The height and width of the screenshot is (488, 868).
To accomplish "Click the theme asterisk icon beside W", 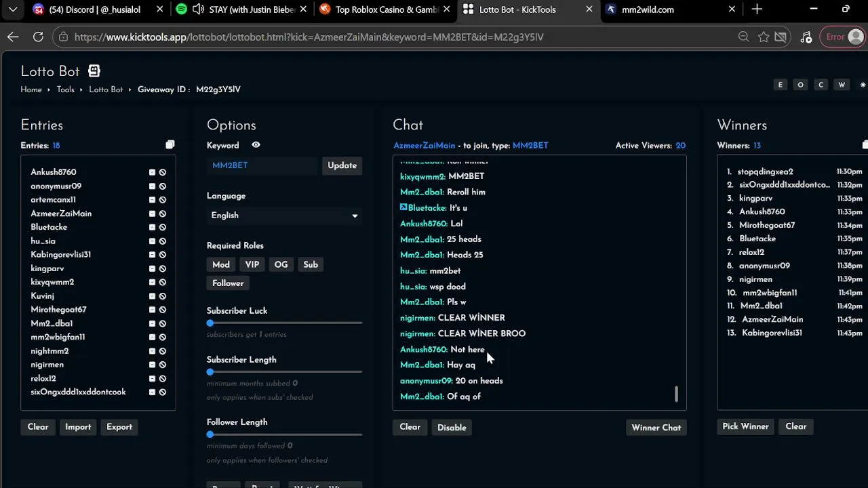I will (863, 85).
